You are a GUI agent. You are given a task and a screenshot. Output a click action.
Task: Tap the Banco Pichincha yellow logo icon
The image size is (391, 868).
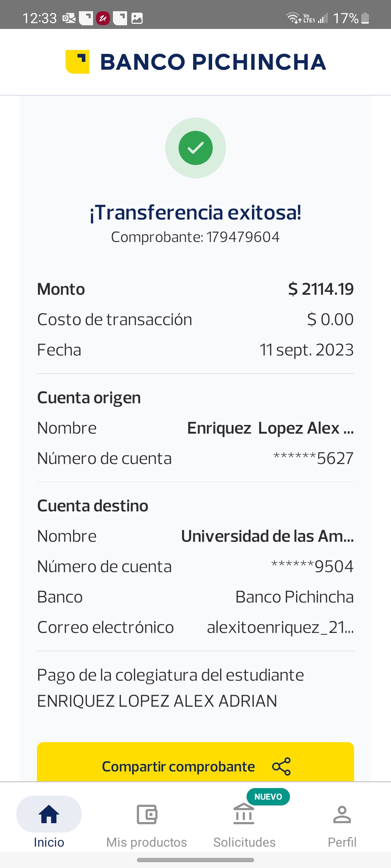coord(77,62)
